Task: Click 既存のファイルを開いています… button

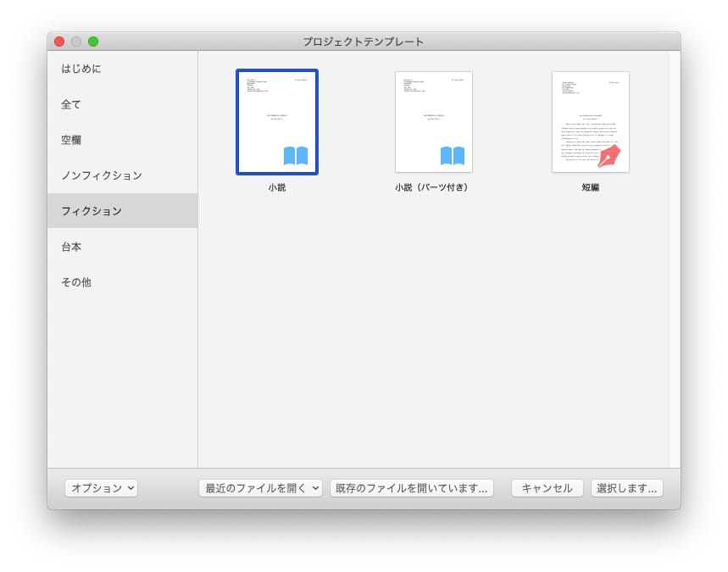Action: (x=411, y=488)
